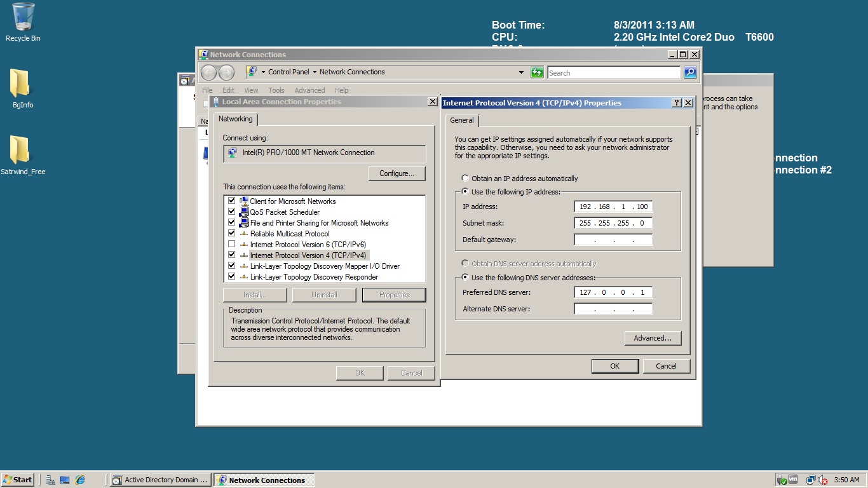The width and height of the screenshot is (868, 488).
Task: Click the Configure... button
Action: [397, 173]
